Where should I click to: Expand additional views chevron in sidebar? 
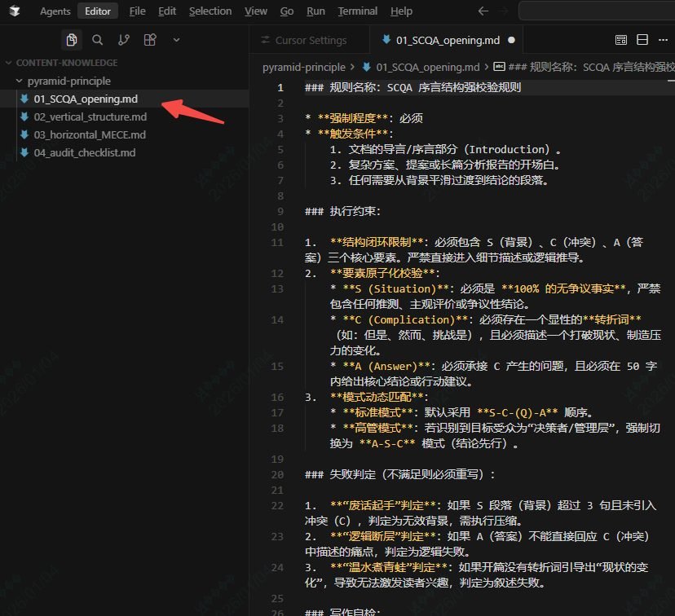(x=177, y=40)
